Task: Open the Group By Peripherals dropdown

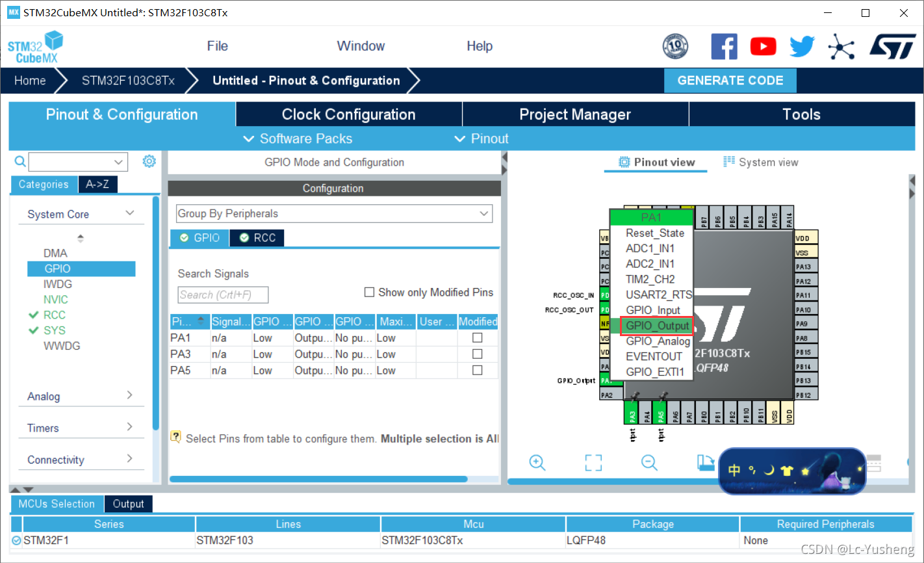Action: (x=334, y=214)
